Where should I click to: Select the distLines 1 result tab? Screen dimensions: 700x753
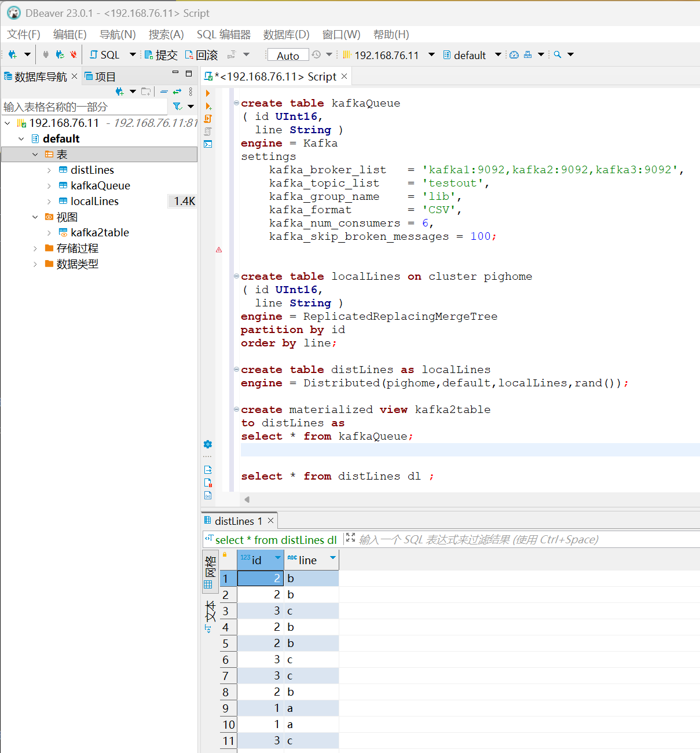pyautogui.click(x=238, y=521)
